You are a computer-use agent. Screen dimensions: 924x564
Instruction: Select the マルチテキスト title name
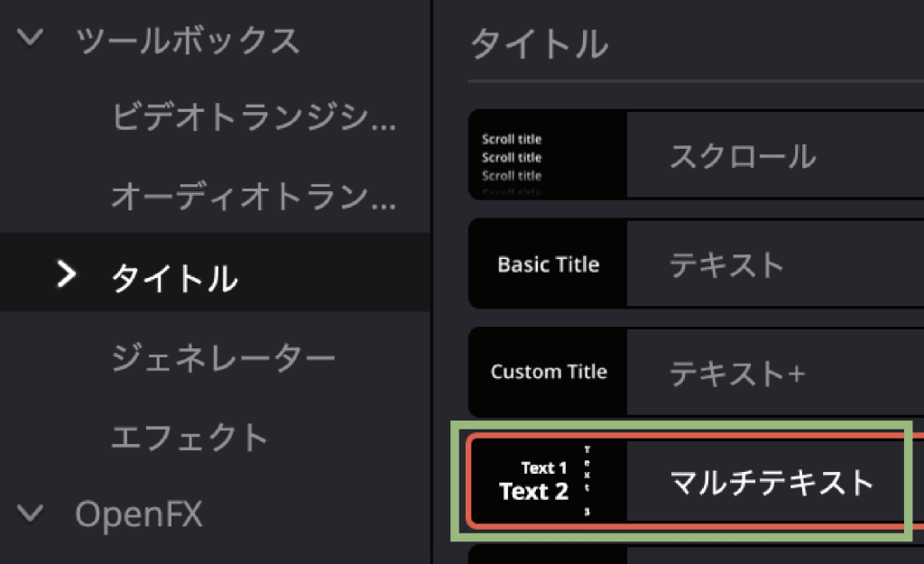coord(772,483)
